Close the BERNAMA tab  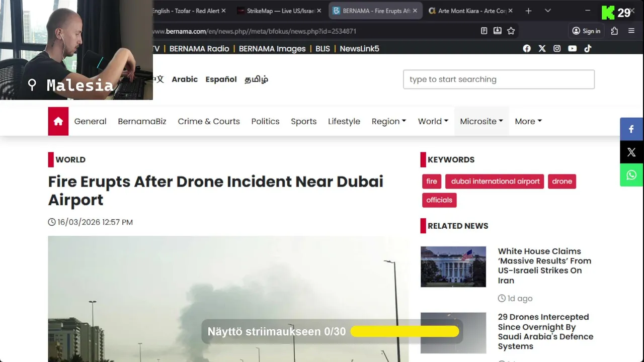pyautogui.click(x=415, y=11)
